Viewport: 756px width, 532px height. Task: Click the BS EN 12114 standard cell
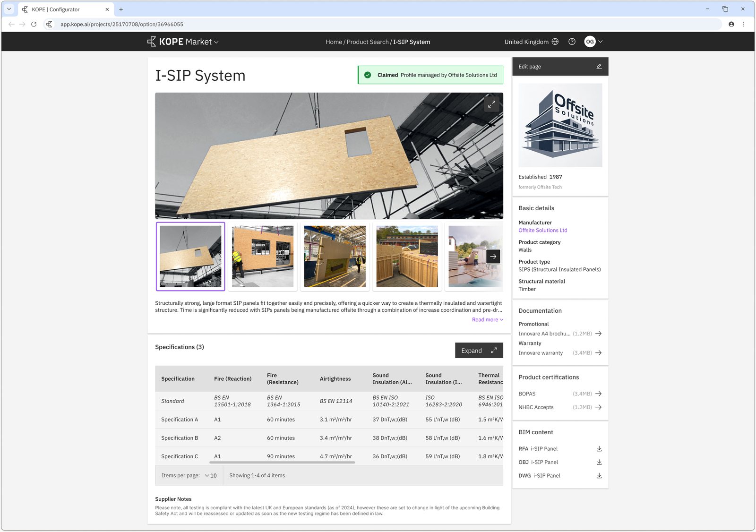point(336,401)
